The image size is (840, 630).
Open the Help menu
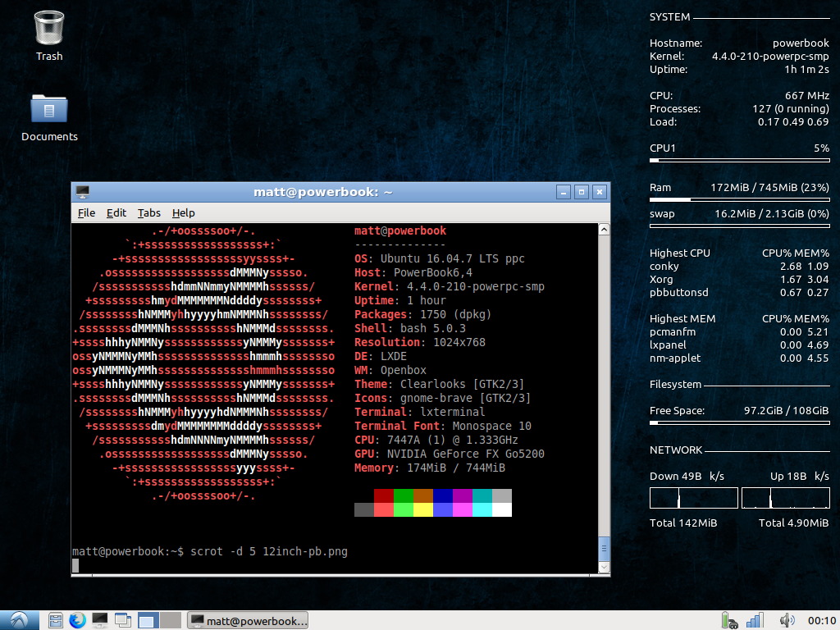(183, 212)
